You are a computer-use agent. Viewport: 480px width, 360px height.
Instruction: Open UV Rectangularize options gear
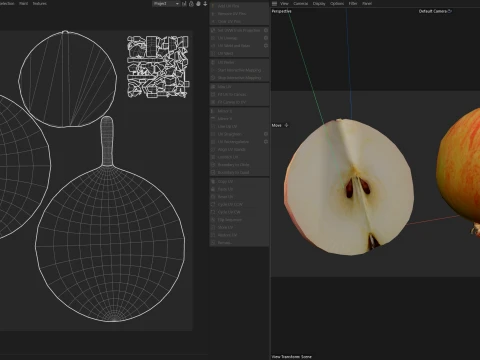click(x=266, y=142)
